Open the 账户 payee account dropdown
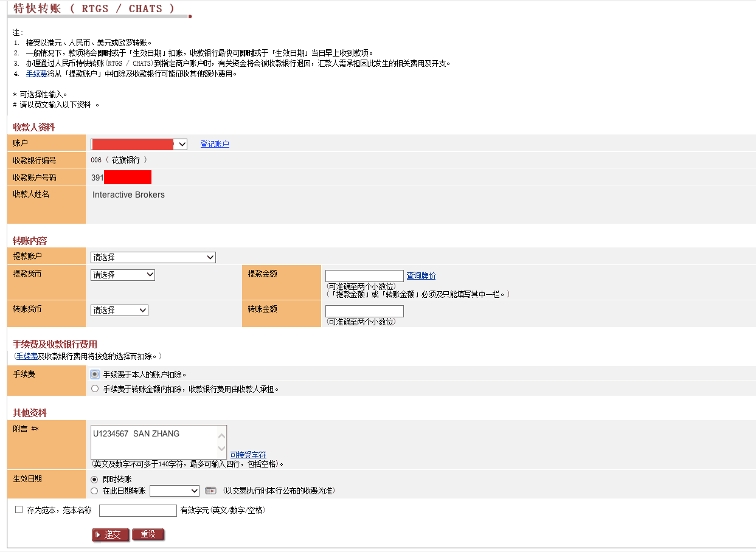 click(139, 144)
